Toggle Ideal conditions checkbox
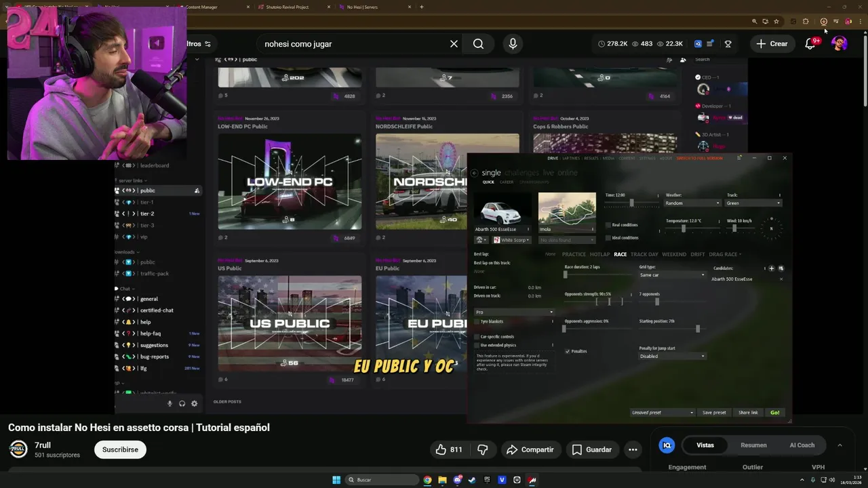868x488 pixels. pyautogui.click(x=608, y=238)
